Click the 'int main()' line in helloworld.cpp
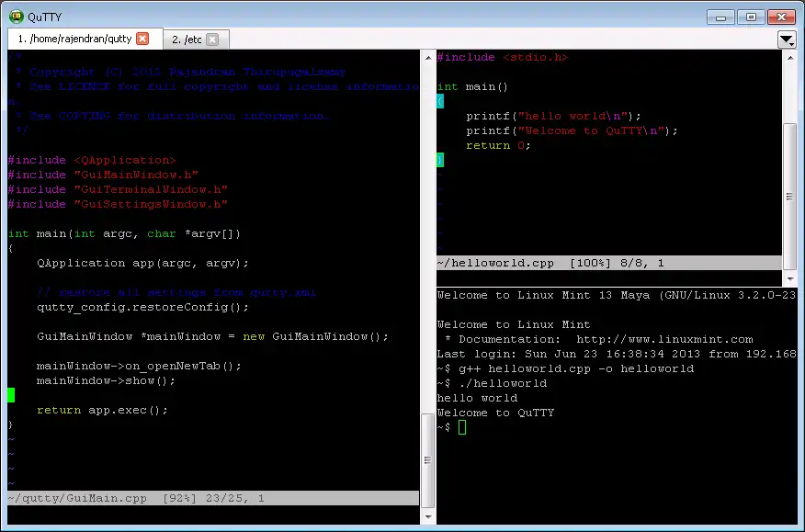This screenshot has width=805, height=532. click(x=472, y=86)
